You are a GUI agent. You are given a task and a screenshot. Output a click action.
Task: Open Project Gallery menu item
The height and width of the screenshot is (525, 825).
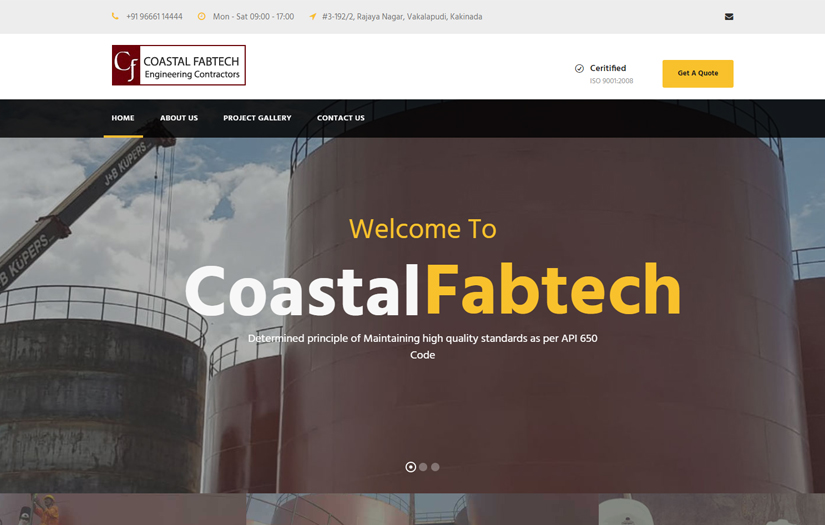(257, 118)
